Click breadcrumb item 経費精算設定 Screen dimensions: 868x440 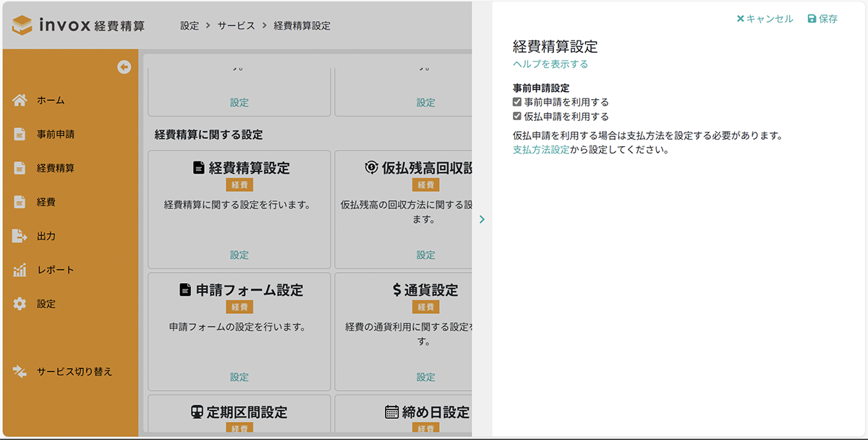tap(302, 25)
